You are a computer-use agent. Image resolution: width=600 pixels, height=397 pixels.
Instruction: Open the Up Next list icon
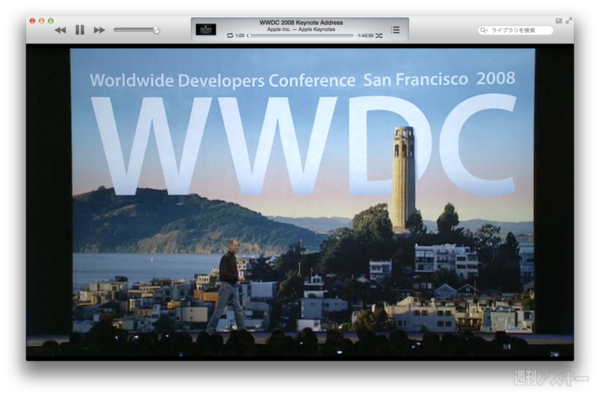[x=395, y=29]
